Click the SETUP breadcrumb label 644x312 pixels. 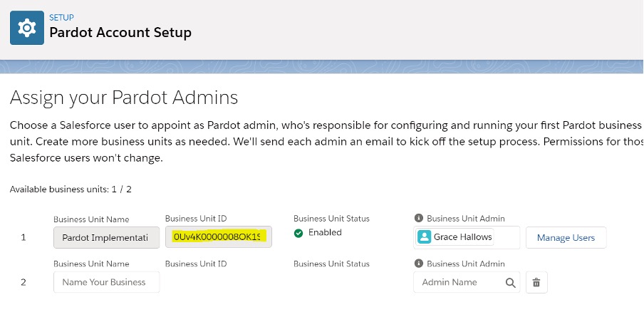click(61, 18)
